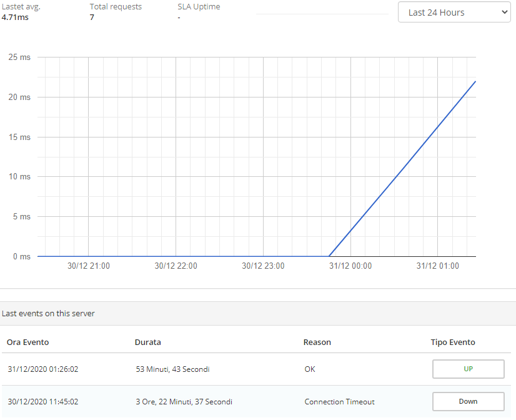
Task: Click the Total requests count of 7
Action: (x=92, y=17)
